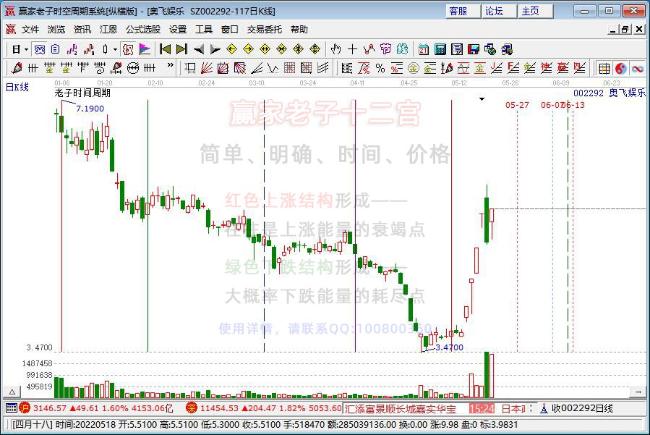
Task: Click the scroll button right of volume pane
Action: tap(638, 391)
